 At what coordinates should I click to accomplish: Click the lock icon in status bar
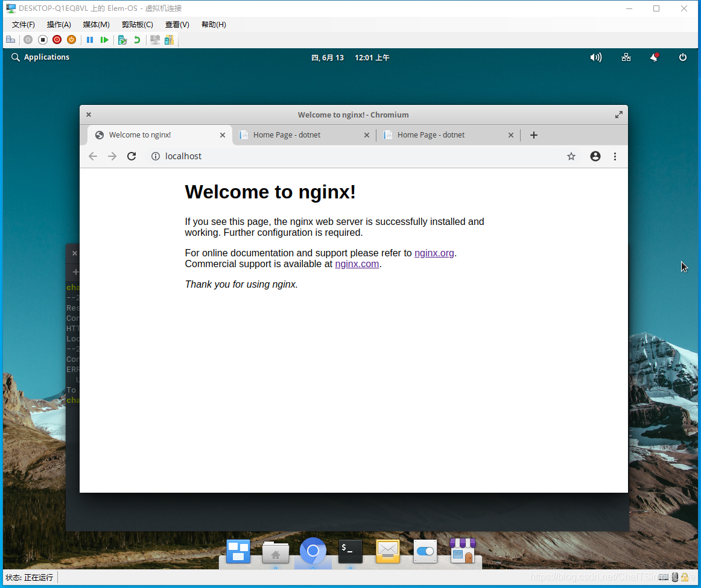(x=685, y=577)
